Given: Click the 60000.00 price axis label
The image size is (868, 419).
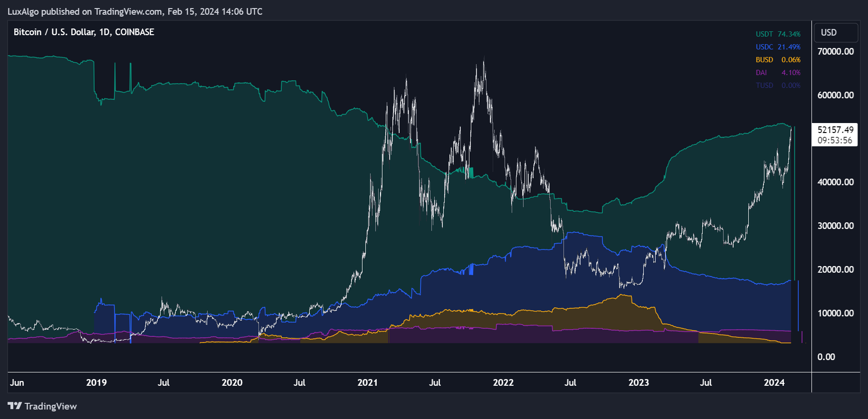Looking at the screenshot, I should pyautogui.click(x=835, y=95).
